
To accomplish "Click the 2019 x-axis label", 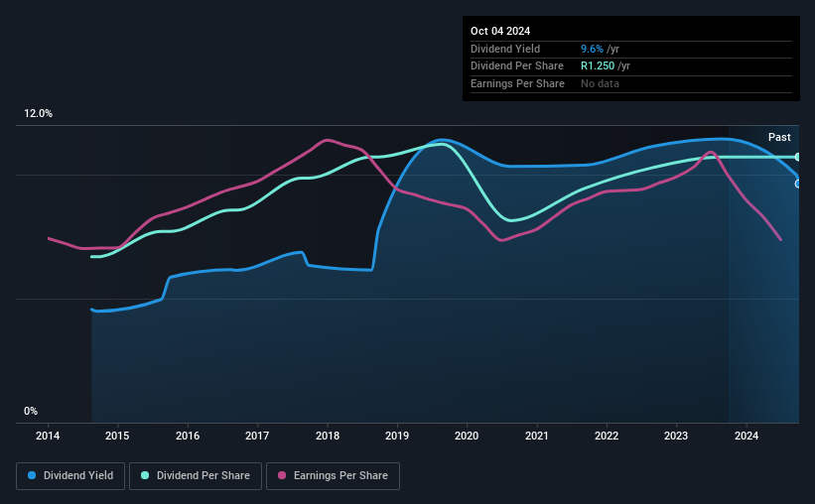I will pos(397,436).
